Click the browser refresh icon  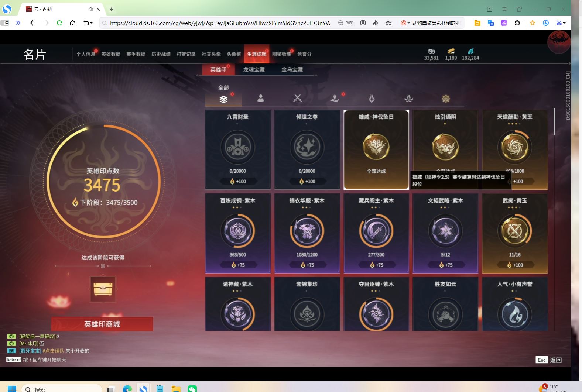tap(59, 23)
